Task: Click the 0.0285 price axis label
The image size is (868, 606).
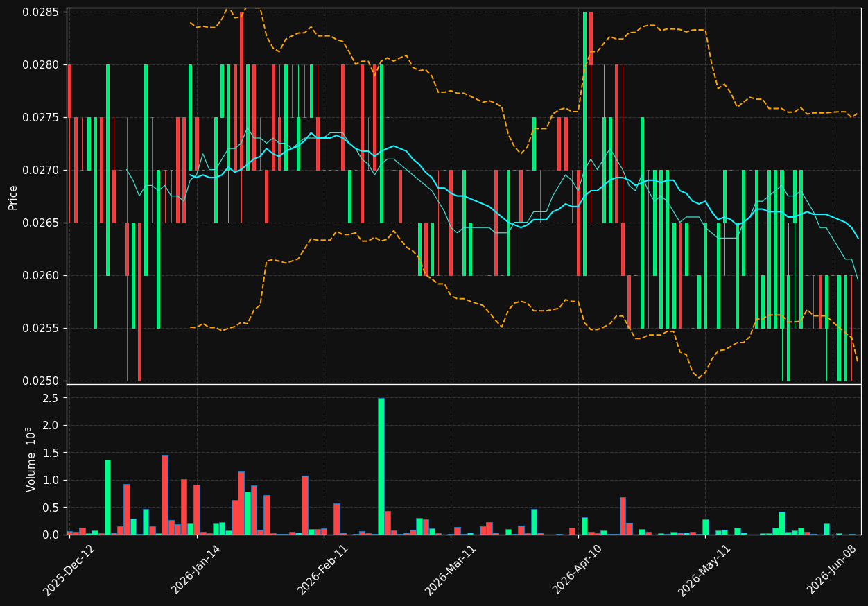Action: point(42,12)
